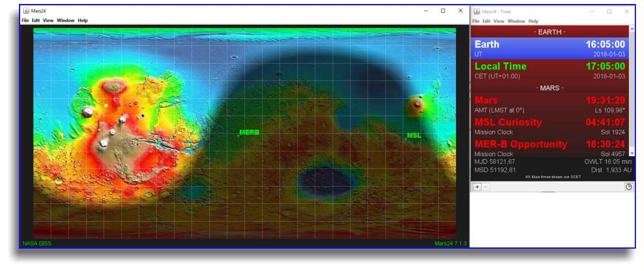The width and height of the screenshot is (644, 271).
Task: Open the File menu in the map window
Action: pyautogui.click(x=25, y=21)
